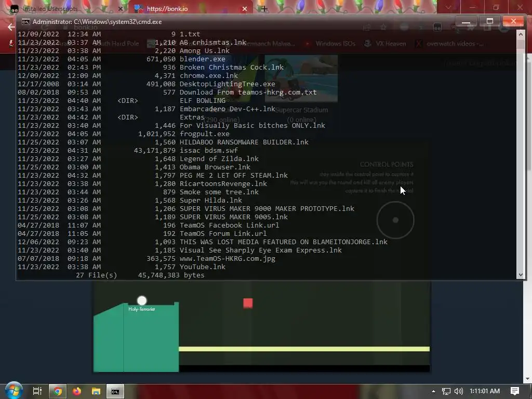Screen dimensions: 532x399
Task: Click the YouTube.lnk entry
Action: 202,267
